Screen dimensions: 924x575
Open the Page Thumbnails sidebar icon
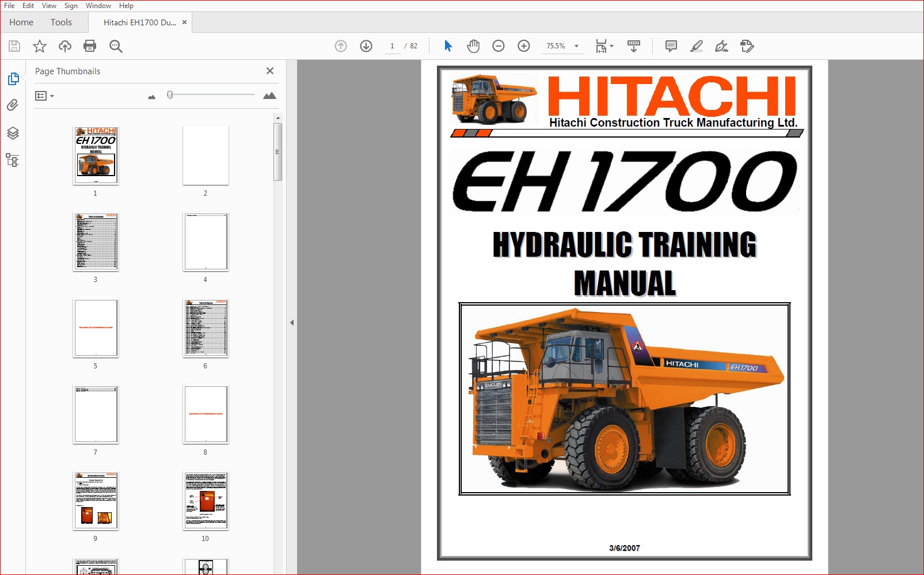click(13, 78)
